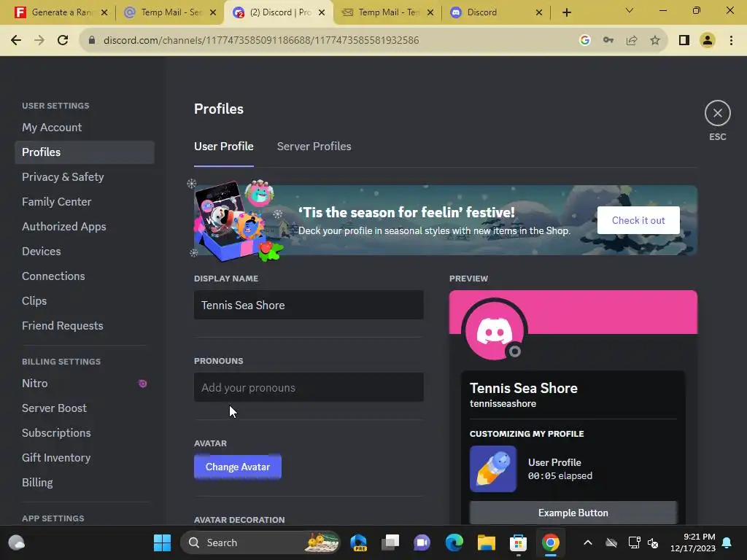
Task: Open Task View from the taskbar
Action: point(390,542)
